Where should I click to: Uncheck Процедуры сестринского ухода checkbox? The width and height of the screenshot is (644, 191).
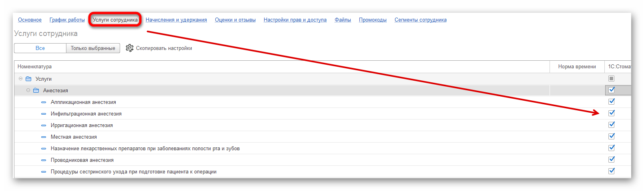[x=611, y=171]
